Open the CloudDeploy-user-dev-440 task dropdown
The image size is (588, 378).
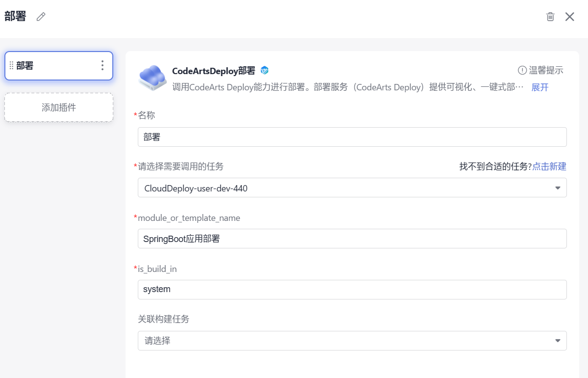(352, 188)
